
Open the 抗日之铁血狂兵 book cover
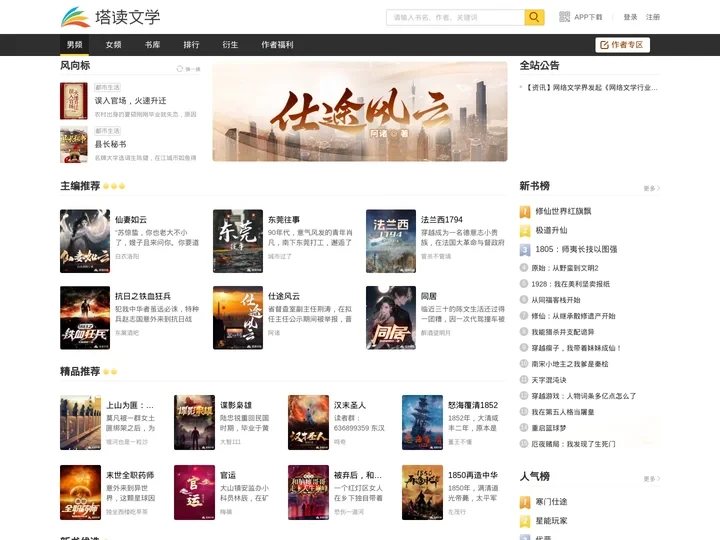[85, 318]
